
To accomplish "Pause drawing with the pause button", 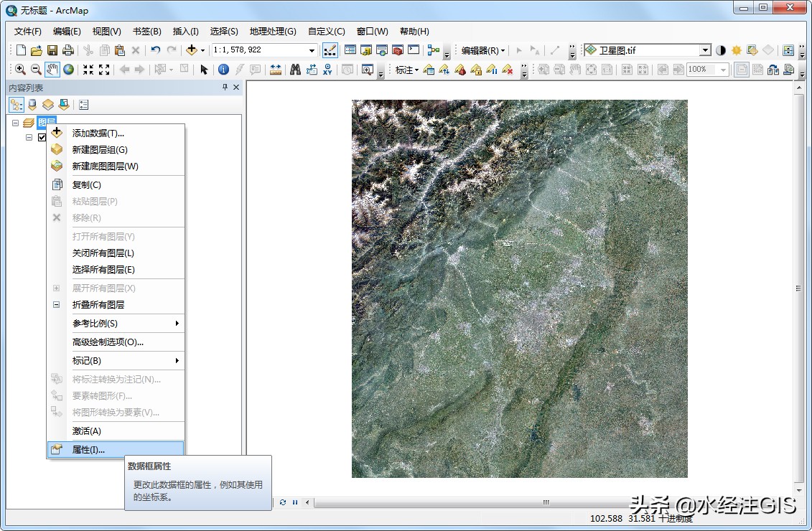I will coord(294,502).
